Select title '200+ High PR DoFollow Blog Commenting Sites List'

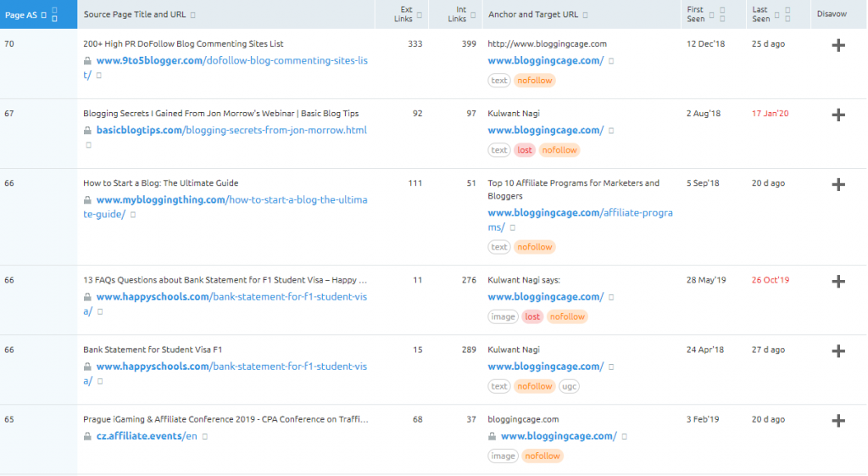[183, 44]
